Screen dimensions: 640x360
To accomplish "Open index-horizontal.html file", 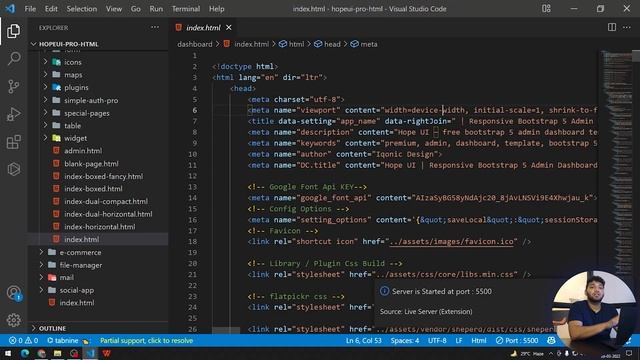I will click(x=100, y=227).
